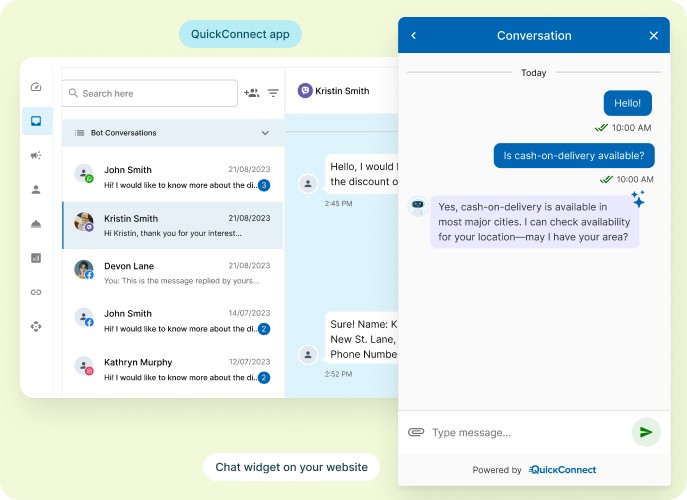
Task: Open the contacts person icon in sidebar
Action: click(36, 189)
